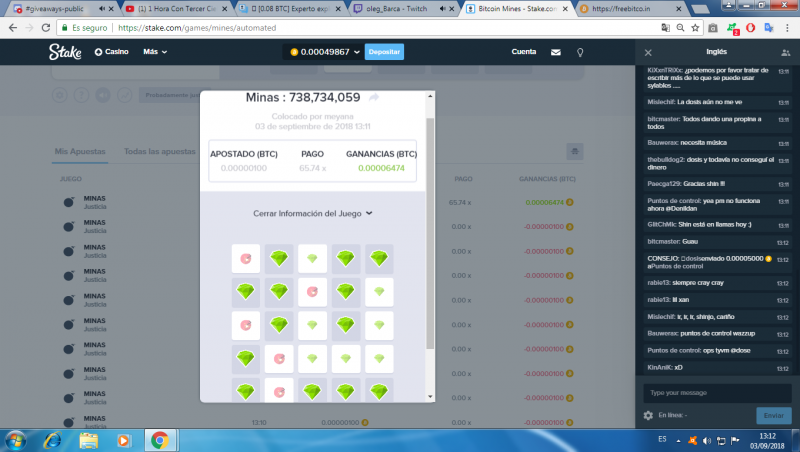Click the mine tile in third grid row
The image size is (800, 452).
245,325
